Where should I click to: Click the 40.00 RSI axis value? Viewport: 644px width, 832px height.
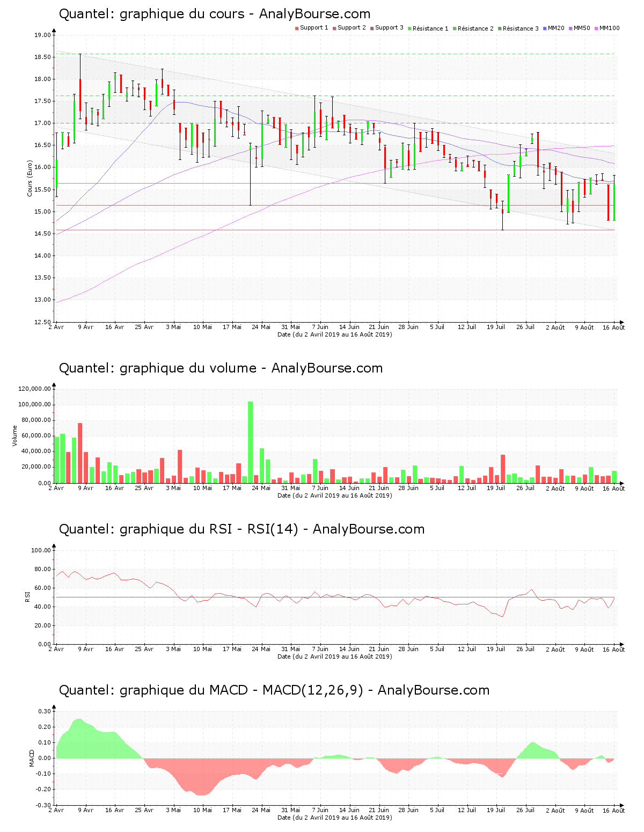[x=42, y=607]
